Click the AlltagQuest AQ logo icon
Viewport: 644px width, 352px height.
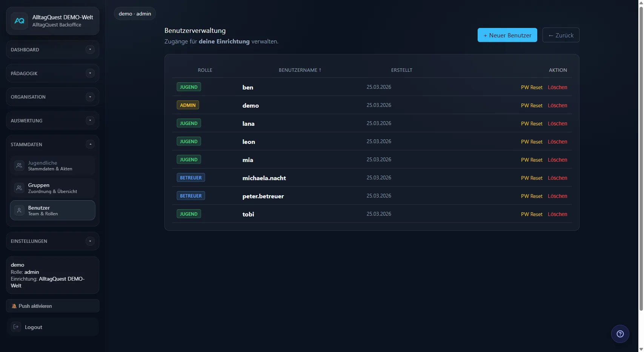pyautogui.click(x=19, y=21)
